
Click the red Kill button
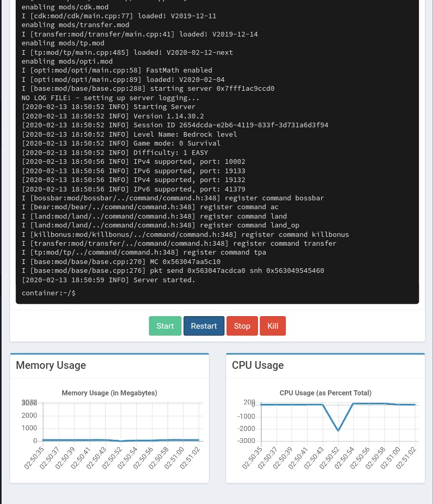coord(273,326)
